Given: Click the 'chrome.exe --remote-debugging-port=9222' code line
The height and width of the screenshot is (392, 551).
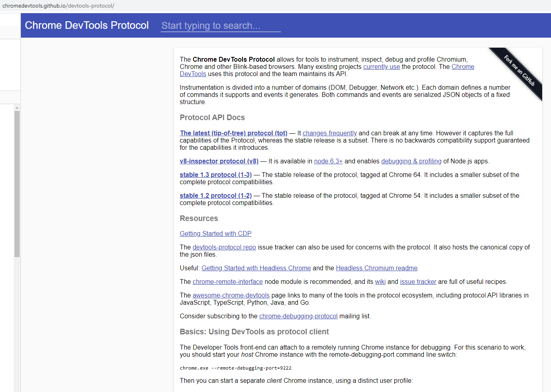Looking at the screenshot, I should pyautogui.click(x=236, y=368).
